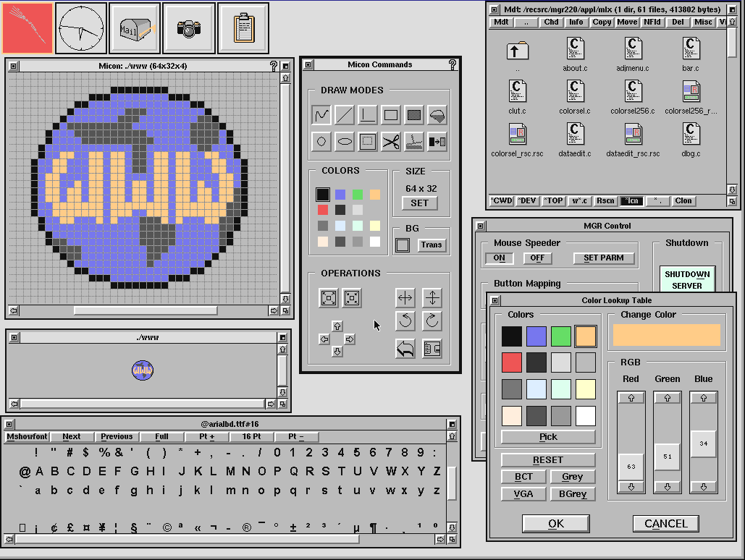Select the scissors cut tool
Viewport: 745px width, 560px height.
coord(391,141)
